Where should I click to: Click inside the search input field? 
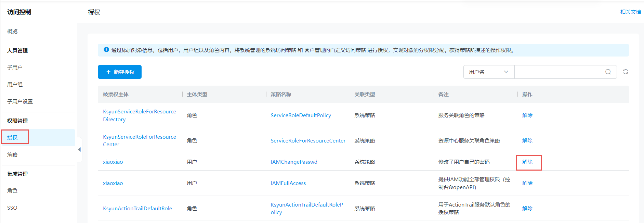point(559,72)
